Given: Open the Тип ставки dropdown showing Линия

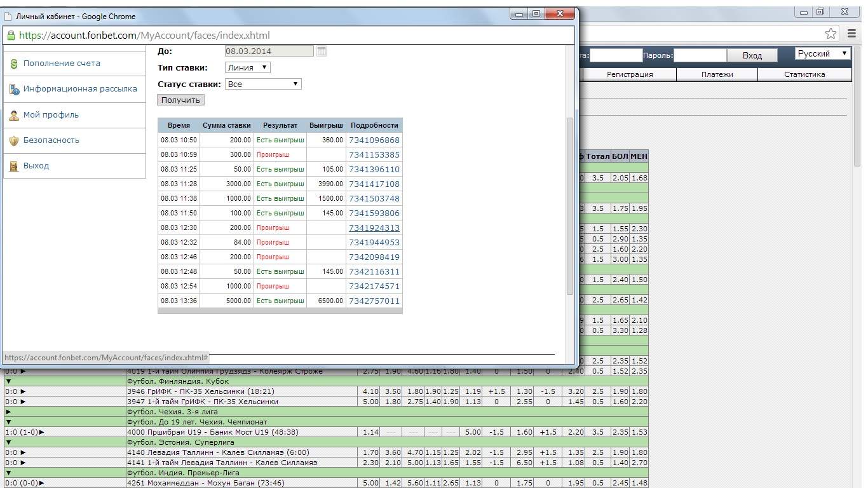Looking at the screenshot, I should 247,67.
